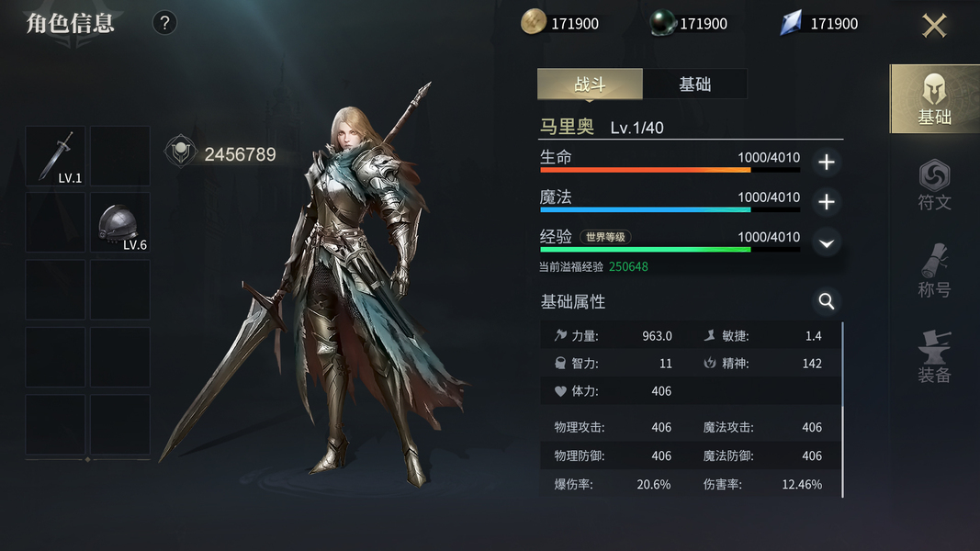Click the gold coin currency icon
The width and height of the screenshot is (980, 551).
[x=533, y=22]
